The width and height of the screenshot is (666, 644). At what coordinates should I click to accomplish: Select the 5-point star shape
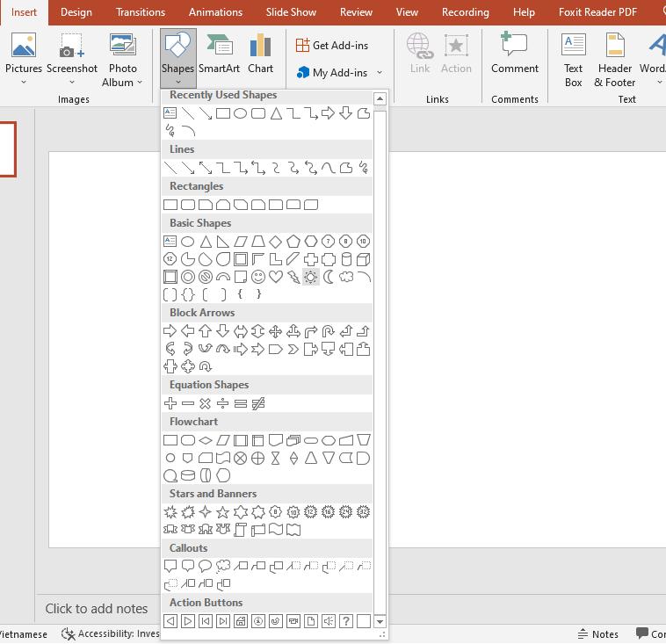point(223,512)
